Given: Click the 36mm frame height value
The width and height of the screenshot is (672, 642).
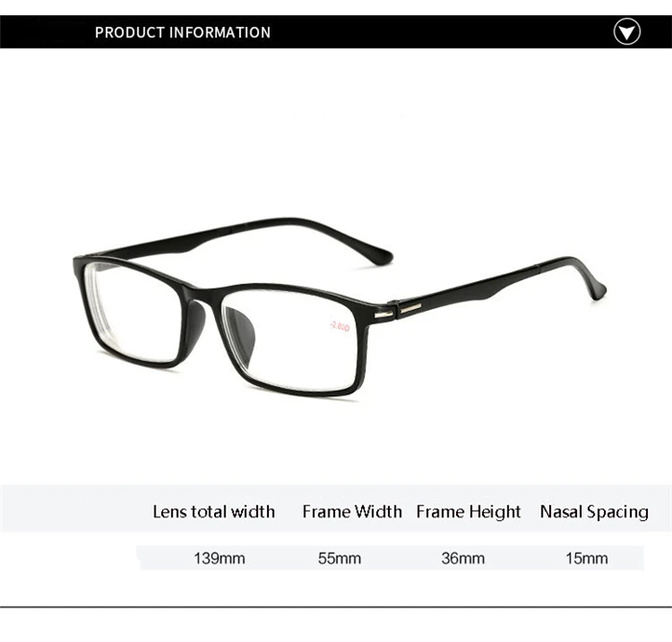Looking at the screenshot, I should click(x=463, y=559).
